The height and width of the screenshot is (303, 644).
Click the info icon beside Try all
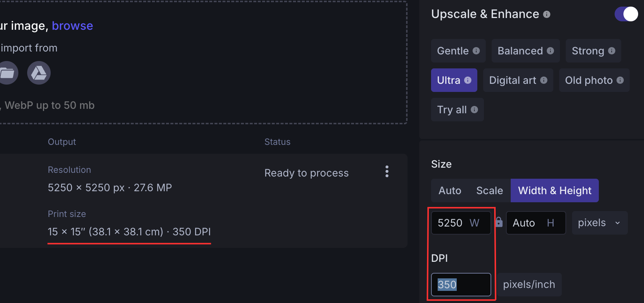tap(474, 110)
